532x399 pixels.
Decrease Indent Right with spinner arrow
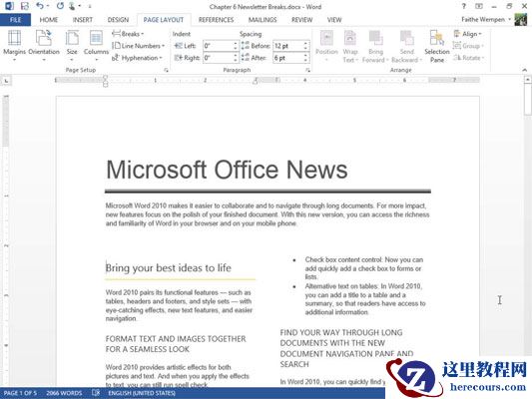236,60
